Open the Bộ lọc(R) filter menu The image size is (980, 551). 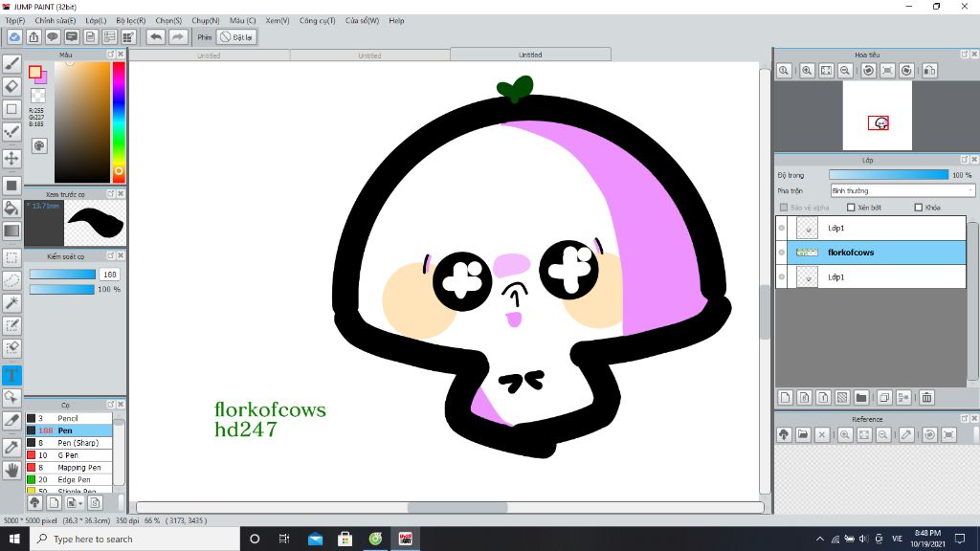(x=130, y=21)
